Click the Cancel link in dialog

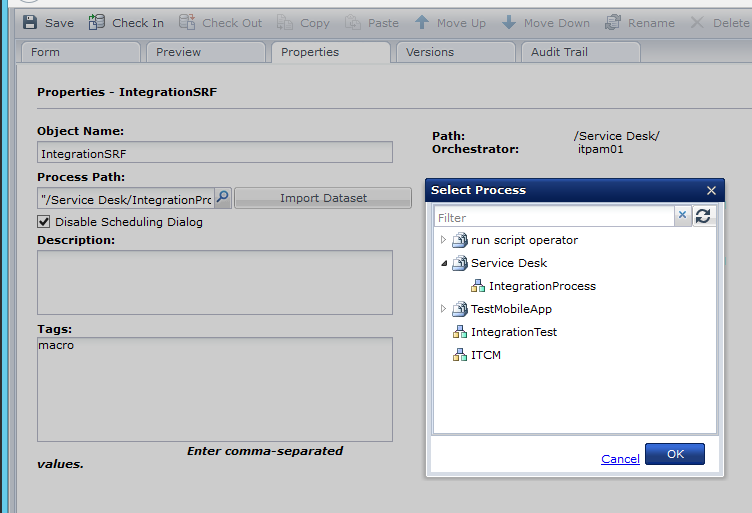coord(620,459)
